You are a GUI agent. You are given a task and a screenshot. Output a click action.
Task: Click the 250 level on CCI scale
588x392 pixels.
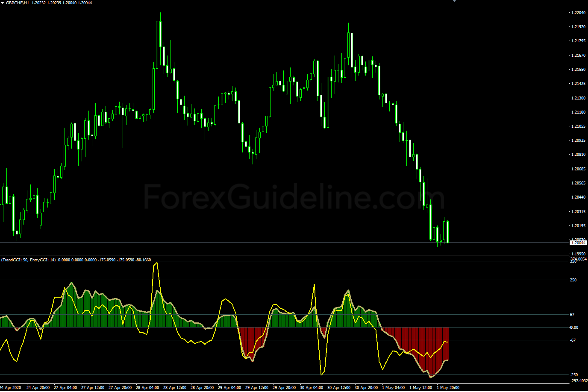point(573,280)
